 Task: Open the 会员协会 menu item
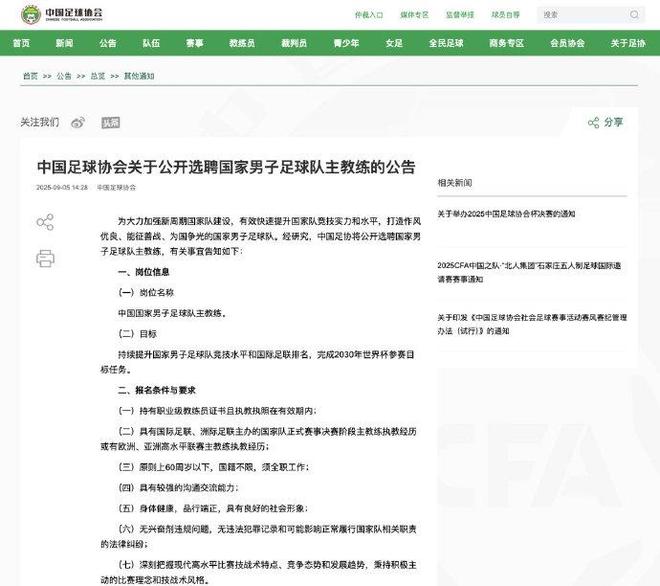567,44
